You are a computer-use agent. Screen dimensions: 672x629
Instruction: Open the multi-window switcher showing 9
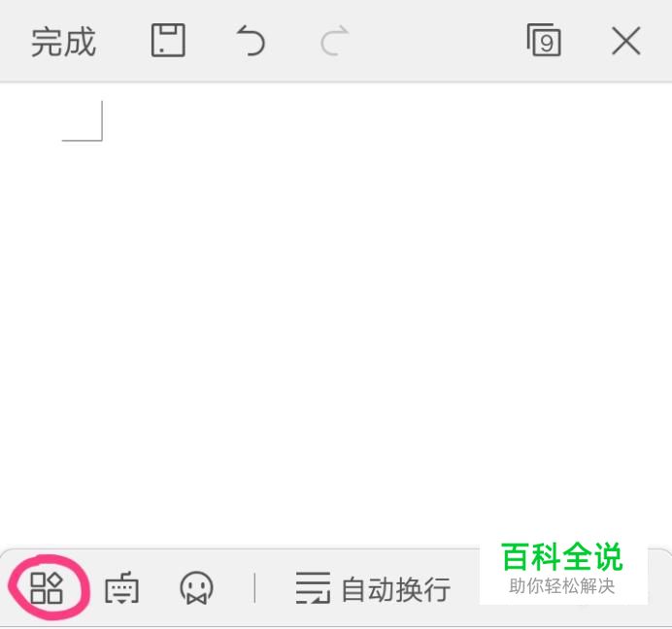coord(544,40)
